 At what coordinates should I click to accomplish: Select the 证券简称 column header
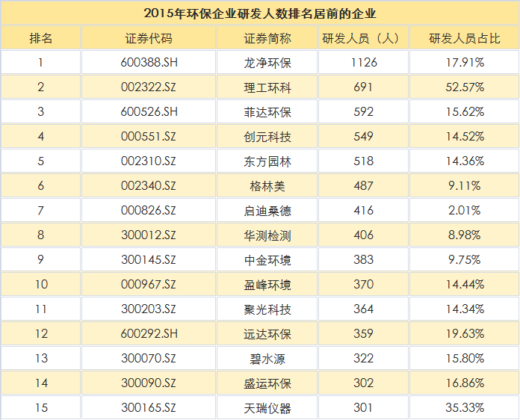coord(267,38)
